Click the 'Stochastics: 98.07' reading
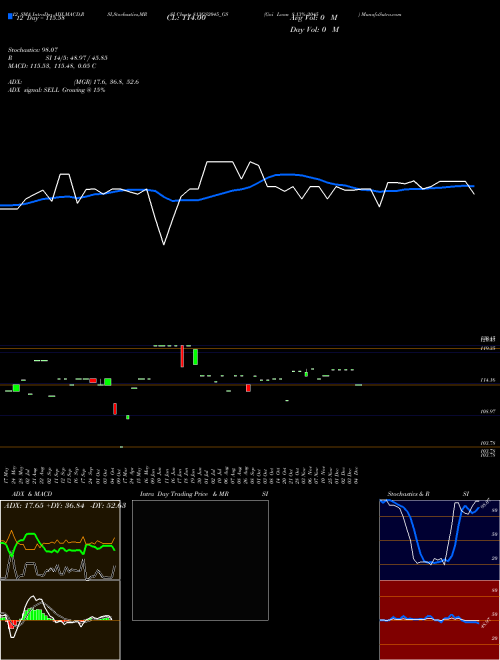 (x=33, y=50)
